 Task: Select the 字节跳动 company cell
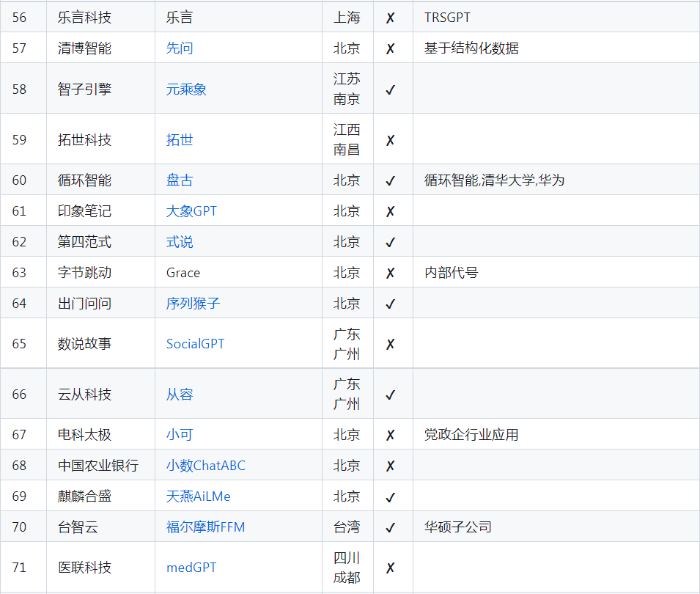[x=100, y=273]
